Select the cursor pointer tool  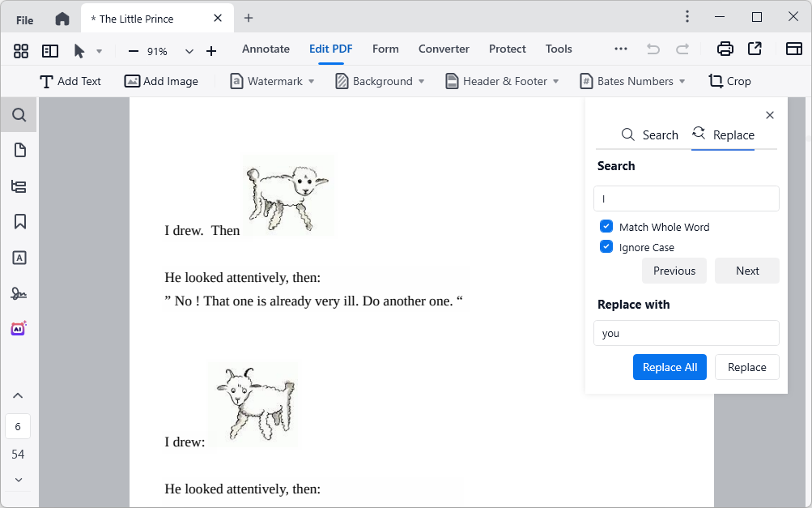[79, 51]
